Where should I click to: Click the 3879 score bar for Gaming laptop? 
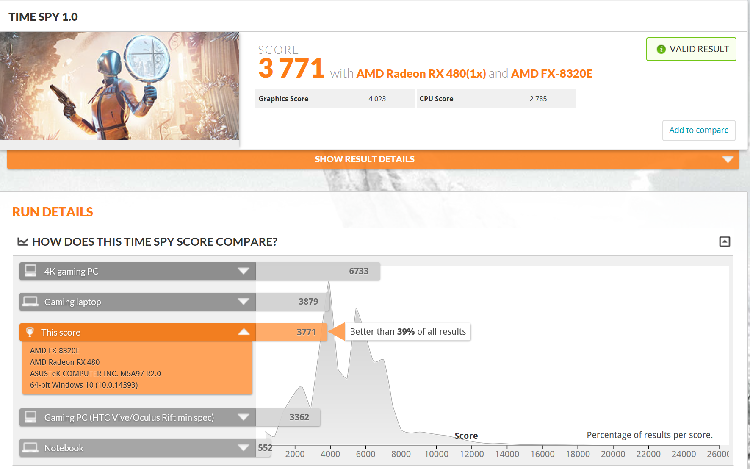(294, 302)
